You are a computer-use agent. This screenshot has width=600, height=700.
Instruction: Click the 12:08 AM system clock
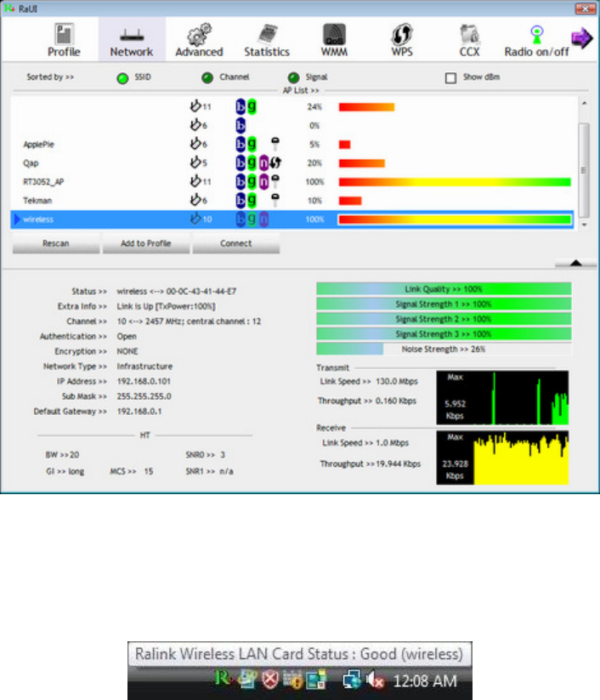[x=425, y=681]
